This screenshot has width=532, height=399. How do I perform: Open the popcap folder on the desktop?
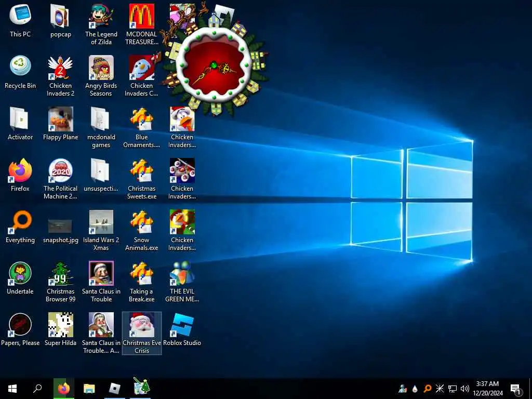click(x=60, y=21)
